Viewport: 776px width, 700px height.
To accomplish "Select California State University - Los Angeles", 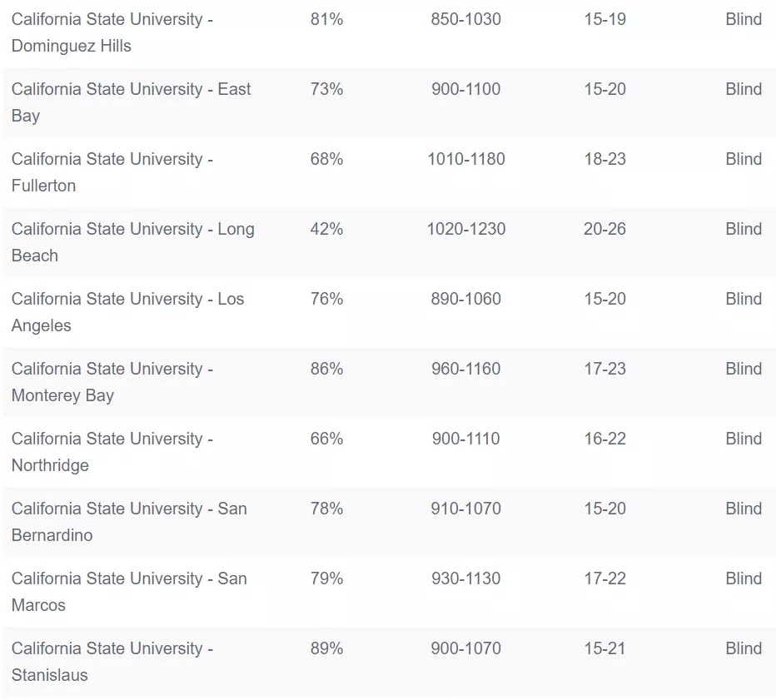I will (x=127, y=312).
